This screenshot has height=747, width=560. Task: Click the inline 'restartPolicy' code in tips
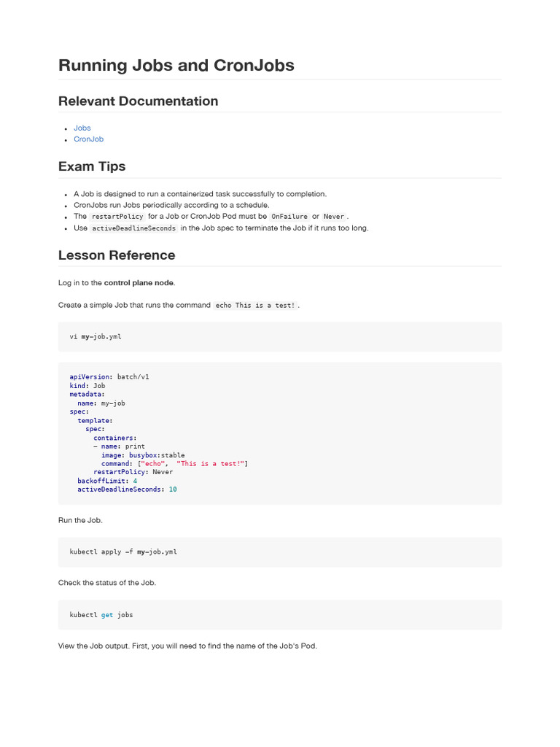[117, 217]
